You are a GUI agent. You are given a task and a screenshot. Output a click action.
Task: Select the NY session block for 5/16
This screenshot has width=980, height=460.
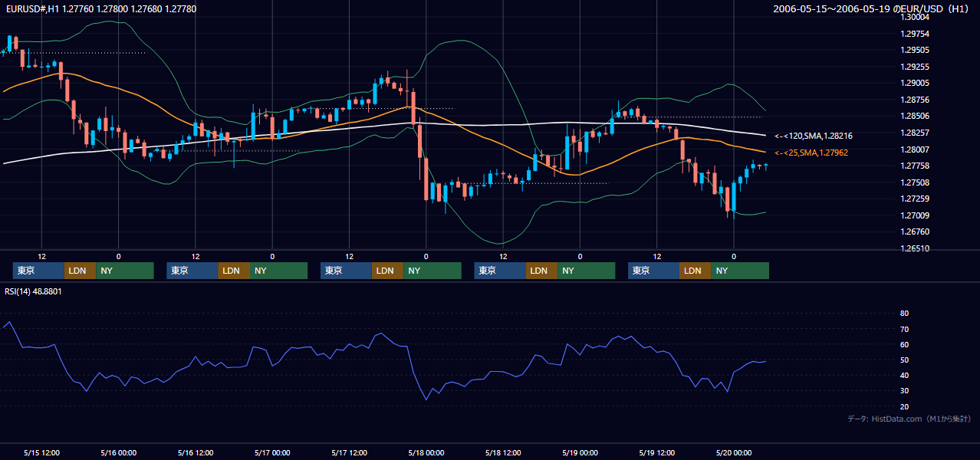278,271
